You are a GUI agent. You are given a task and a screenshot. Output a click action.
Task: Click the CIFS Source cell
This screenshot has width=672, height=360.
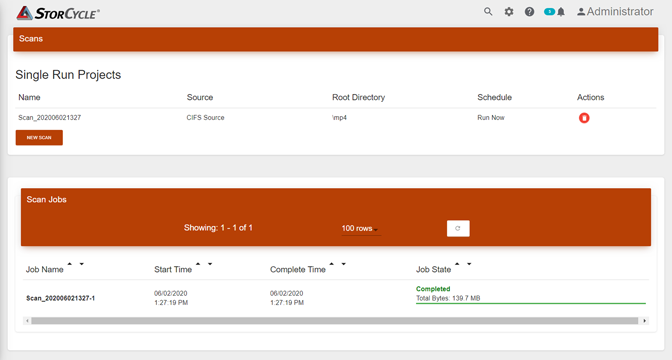click(x=205, y=117)
